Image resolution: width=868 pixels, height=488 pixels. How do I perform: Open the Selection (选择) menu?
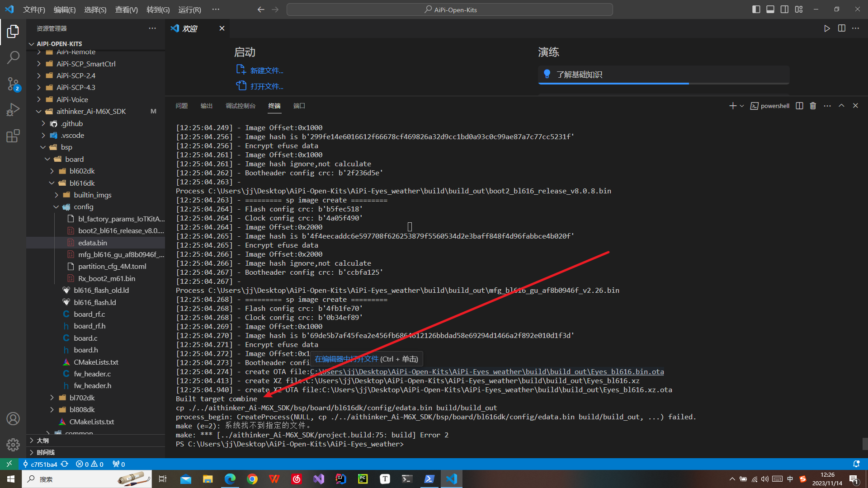(95, 9)
